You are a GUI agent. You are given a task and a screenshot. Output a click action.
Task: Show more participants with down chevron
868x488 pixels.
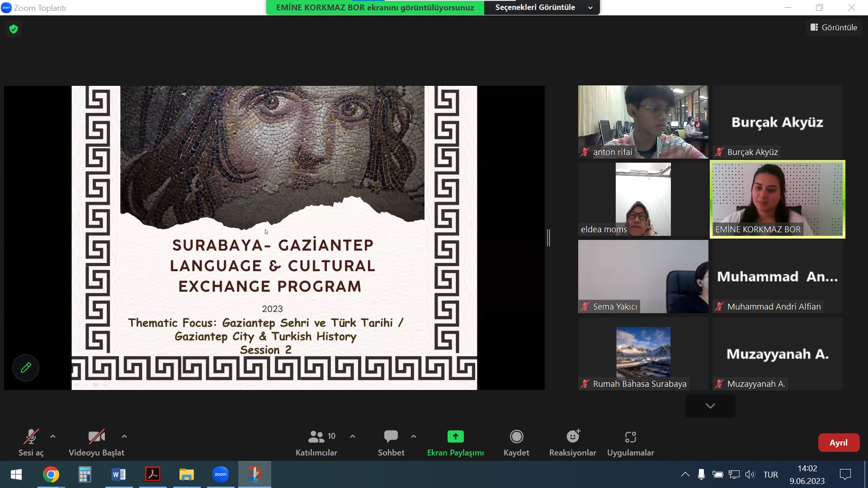point(710,406)
